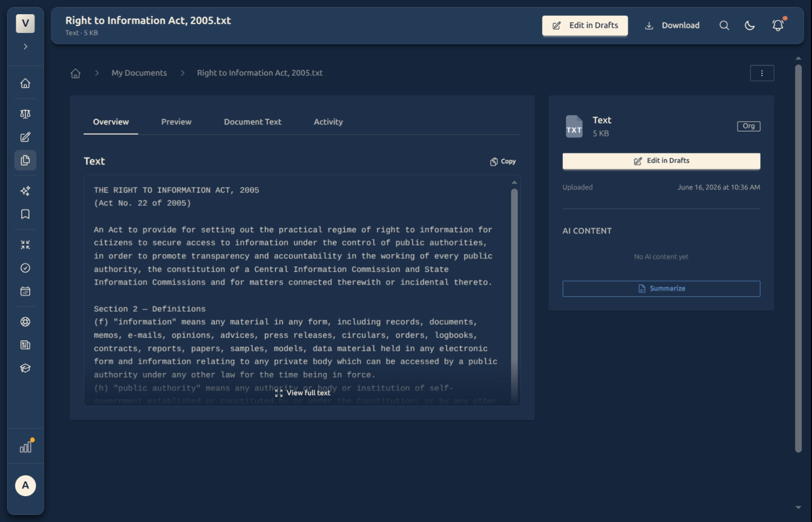Copy the document text
This screenshot has width=812, height=522.
point(503,161)
